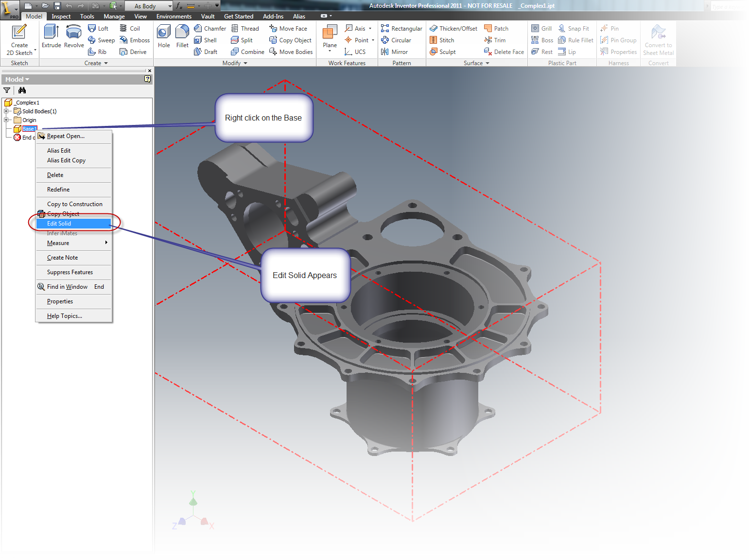
Task: Apply Circular pattern
Action: pyautogui.click(x=396, y=40)
